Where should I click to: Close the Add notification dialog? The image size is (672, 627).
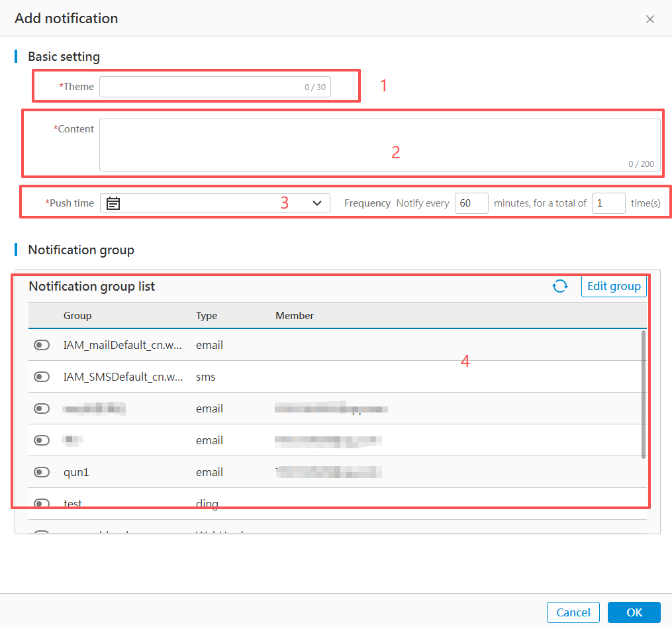pos(649,19)
